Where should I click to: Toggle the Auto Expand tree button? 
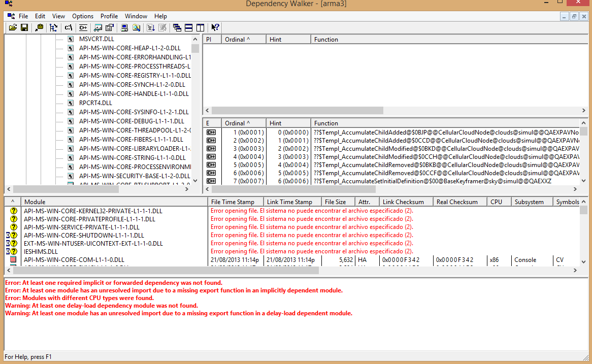coord(53,28)
